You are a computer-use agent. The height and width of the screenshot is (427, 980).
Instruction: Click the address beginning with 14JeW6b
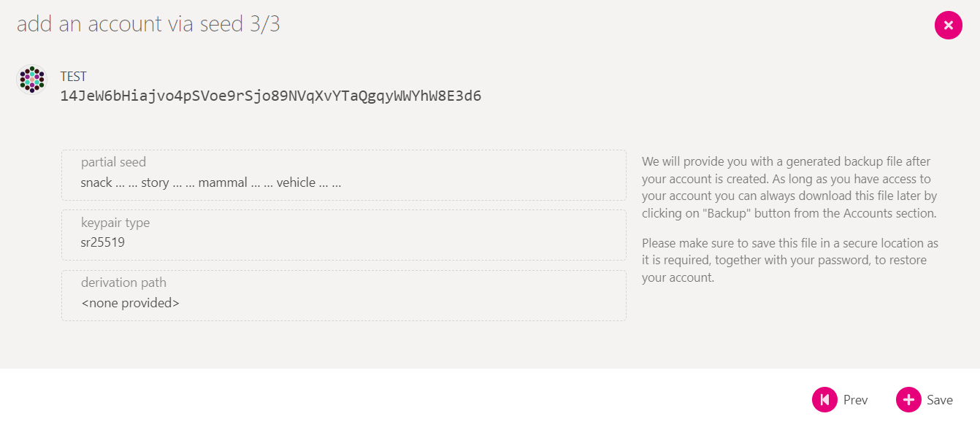pos(270,96)
